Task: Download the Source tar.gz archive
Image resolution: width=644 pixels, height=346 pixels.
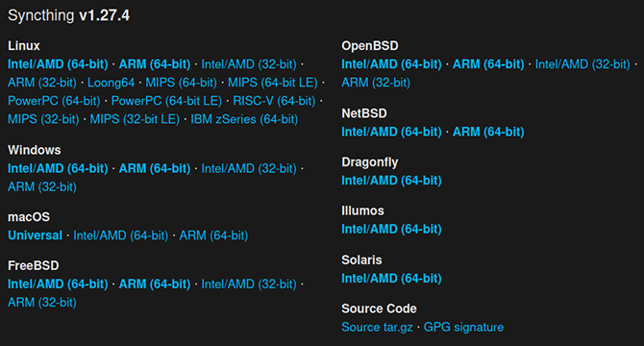Action: tap(377, 327)
